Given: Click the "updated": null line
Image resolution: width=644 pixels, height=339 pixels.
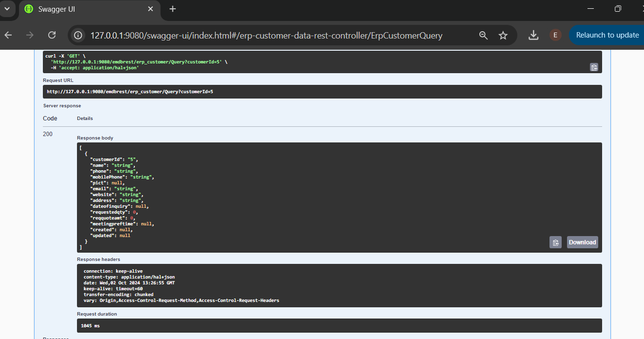Looking at the screenshot, I should click(x=110, y=236).
